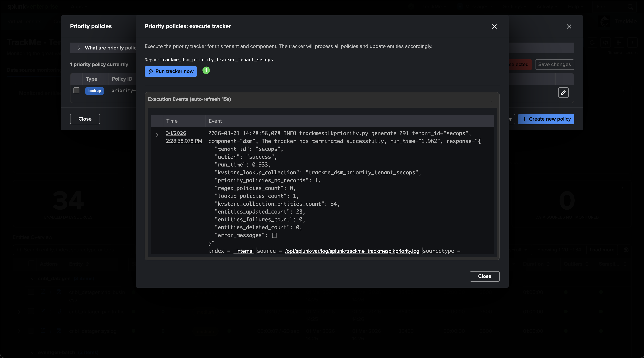Close the execute tracker dialog with X
The image size is (644, 358).
point(494,27)
